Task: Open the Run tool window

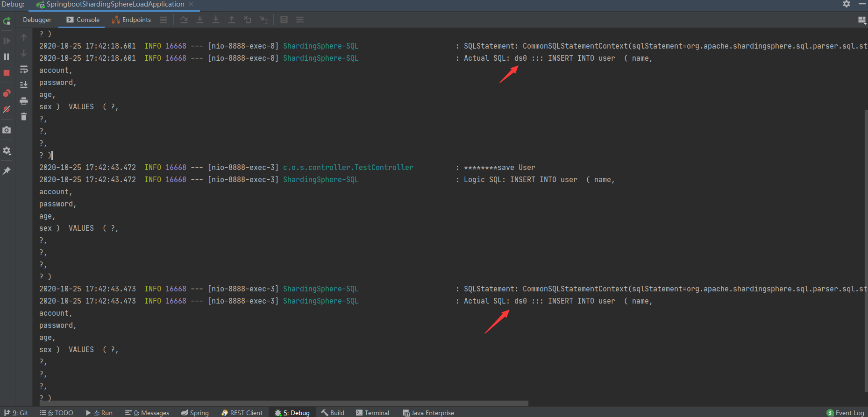Action: click(x=99, y=413)
